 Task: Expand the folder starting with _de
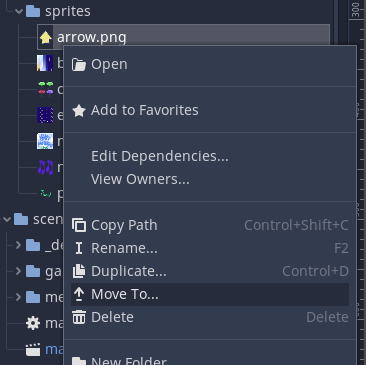tap(19, 245)
